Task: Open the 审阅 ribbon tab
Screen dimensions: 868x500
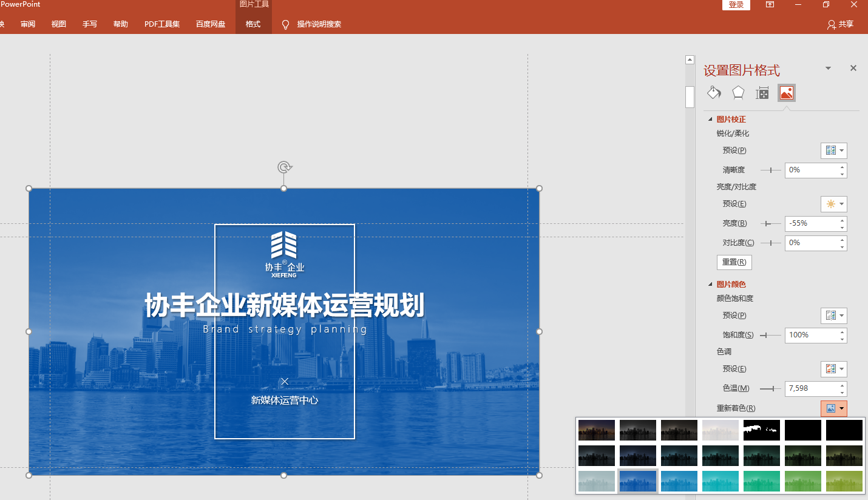Action: tap(28, 24)
